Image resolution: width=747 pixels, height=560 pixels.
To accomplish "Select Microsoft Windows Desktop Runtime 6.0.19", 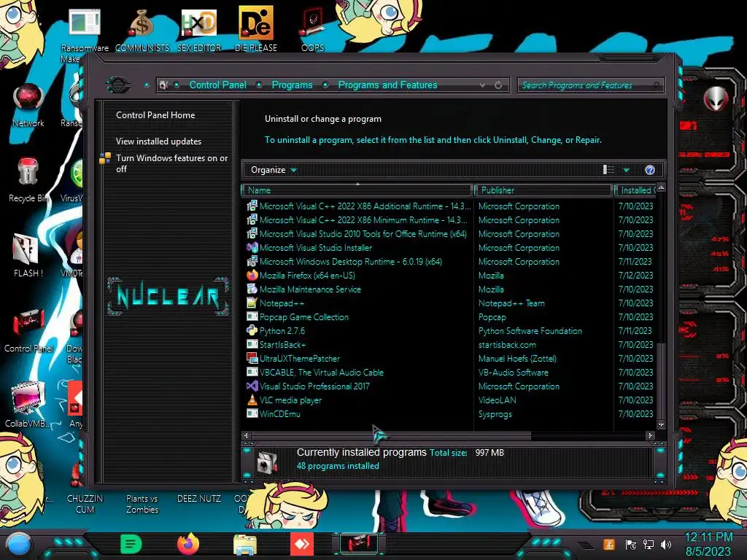I will click(449, 262).
